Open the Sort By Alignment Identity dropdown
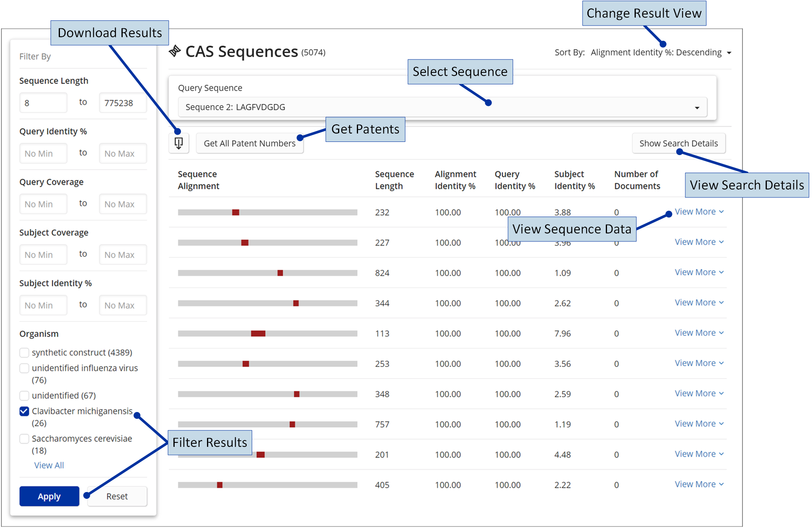The image size is (812, 528). [661, 53]
